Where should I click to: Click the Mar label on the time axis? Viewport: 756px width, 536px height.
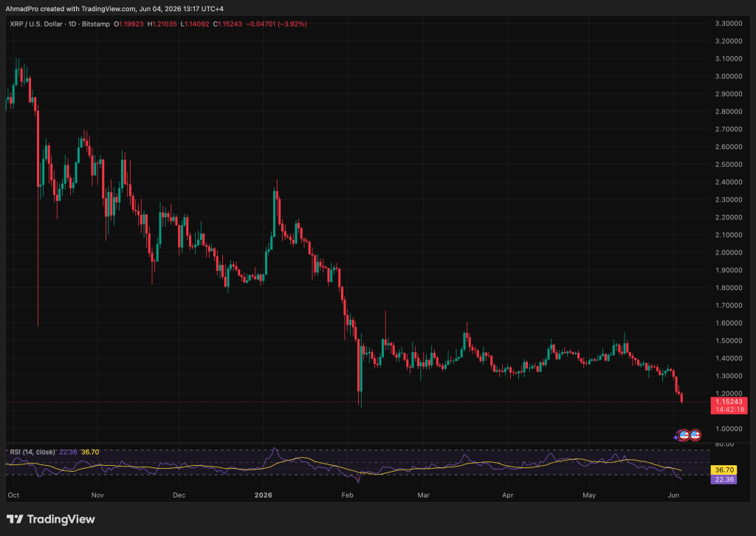(423, 495)
